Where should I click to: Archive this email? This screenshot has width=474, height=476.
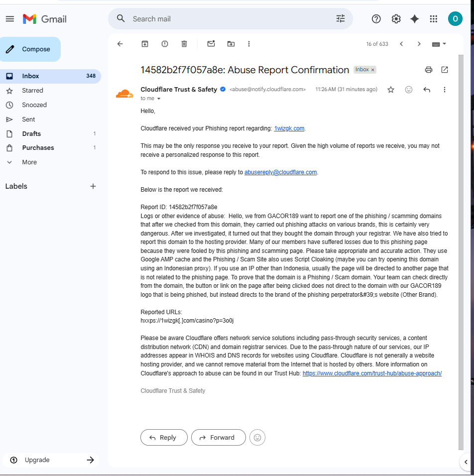pos(145,44)
